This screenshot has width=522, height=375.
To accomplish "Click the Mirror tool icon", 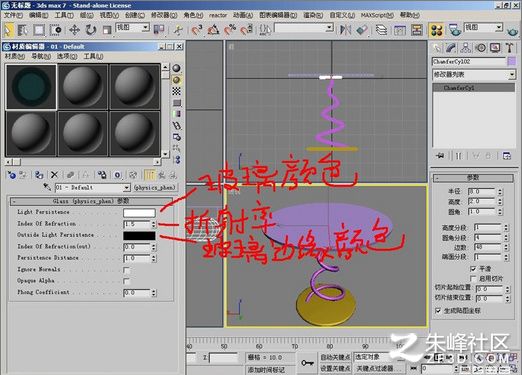I will click(x=345, y=30).
